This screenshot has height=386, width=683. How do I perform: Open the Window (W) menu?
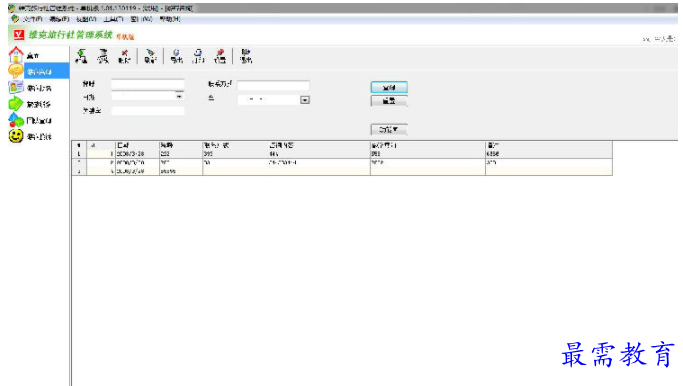click(x=141, y=19)
